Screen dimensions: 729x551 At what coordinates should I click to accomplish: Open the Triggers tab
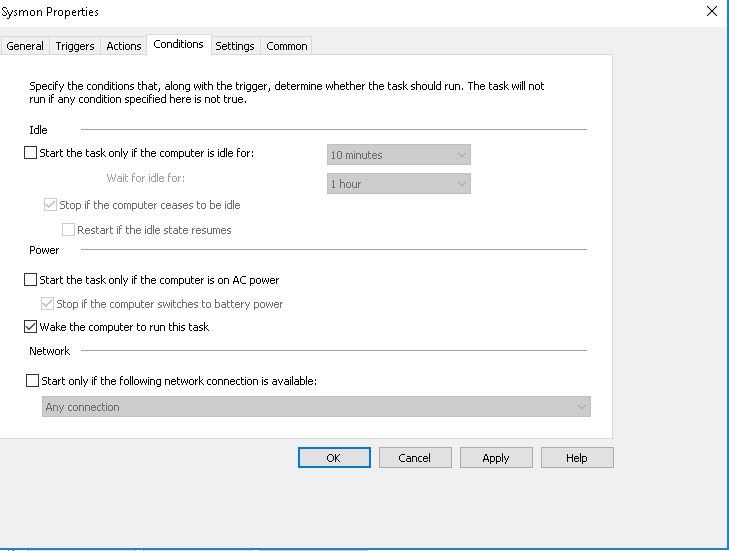coord(75,46)
